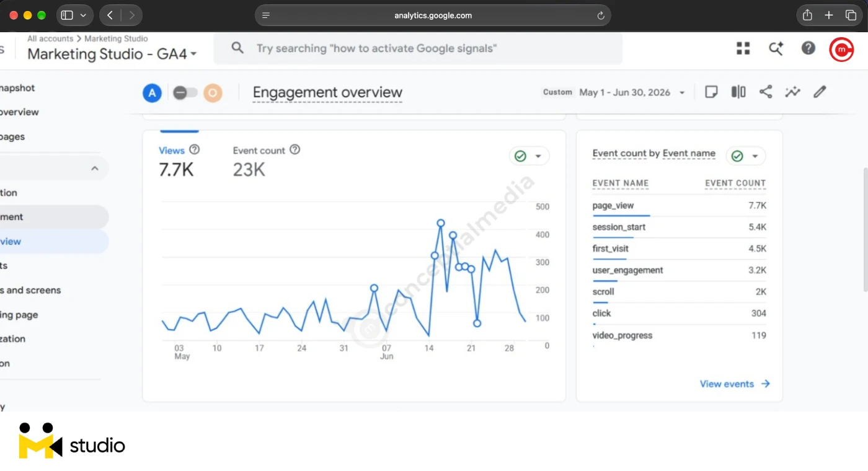Viewport: 868px width, 471px height.
Task: Reload page in Safari address bar
Action: click(600, 15)
